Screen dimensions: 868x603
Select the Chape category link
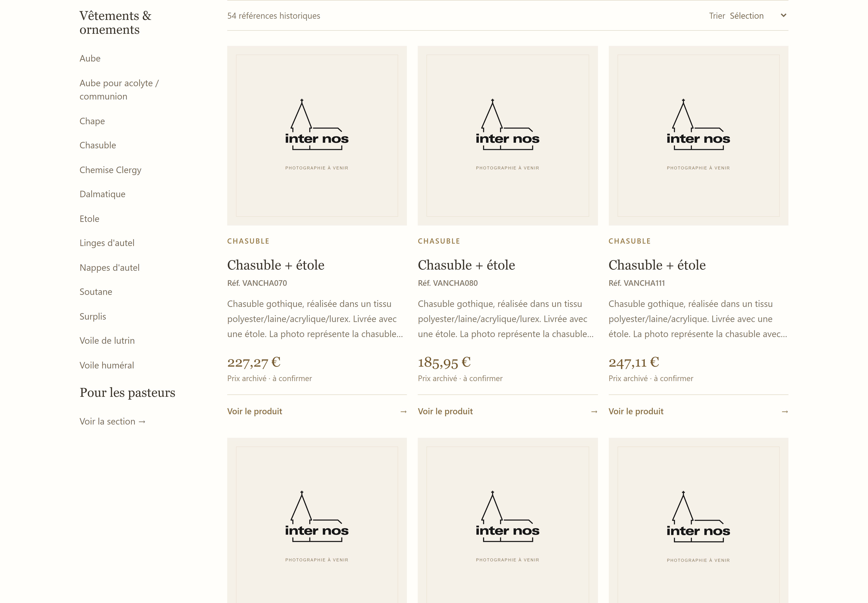[x=92, y=121]
